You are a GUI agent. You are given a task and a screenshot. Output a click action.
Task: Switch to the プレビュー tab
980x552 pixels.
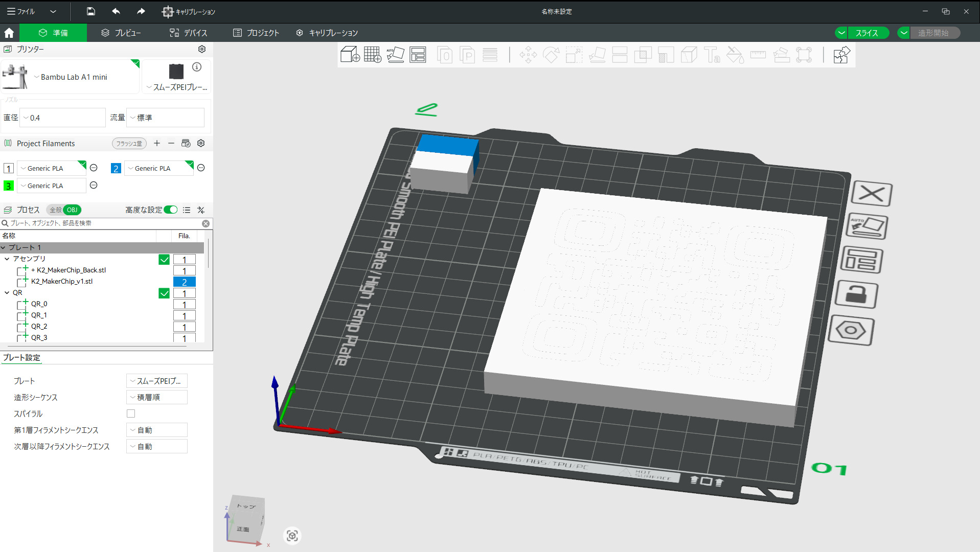click(x=121, y=33)
